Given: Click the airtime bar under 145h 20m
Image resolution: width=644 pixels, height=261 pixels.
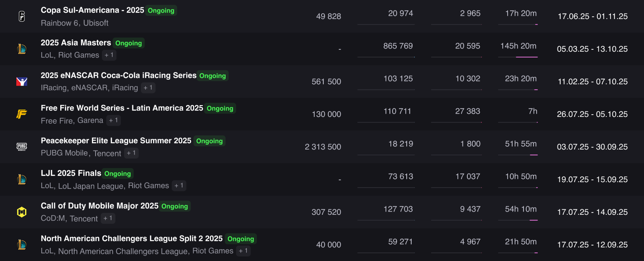Looking at the screenshot, I should [x=518, y=57].
